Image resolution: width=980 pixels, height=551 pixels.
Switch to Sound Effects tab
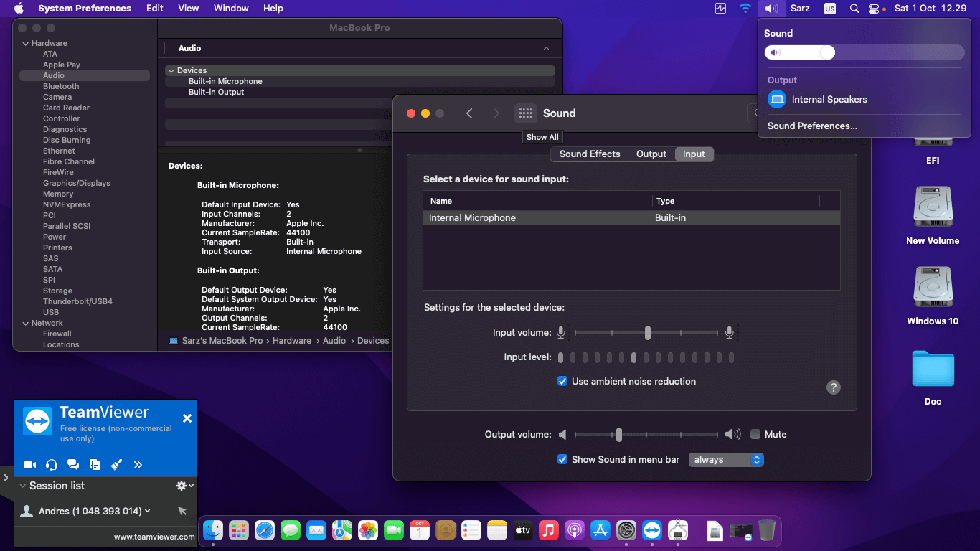pyautogui.click(x=590, y=154)
